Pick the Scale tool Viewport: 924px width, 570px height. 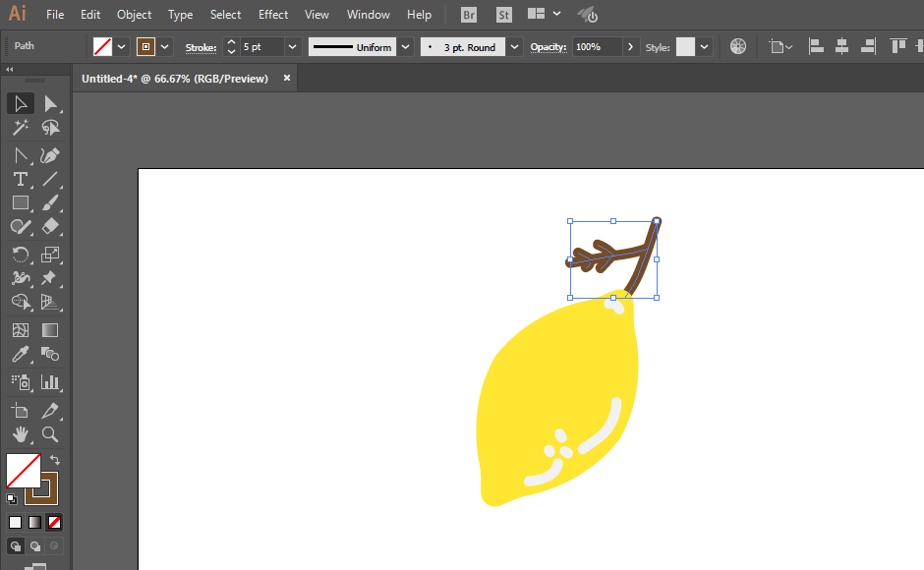pos(50,255)
